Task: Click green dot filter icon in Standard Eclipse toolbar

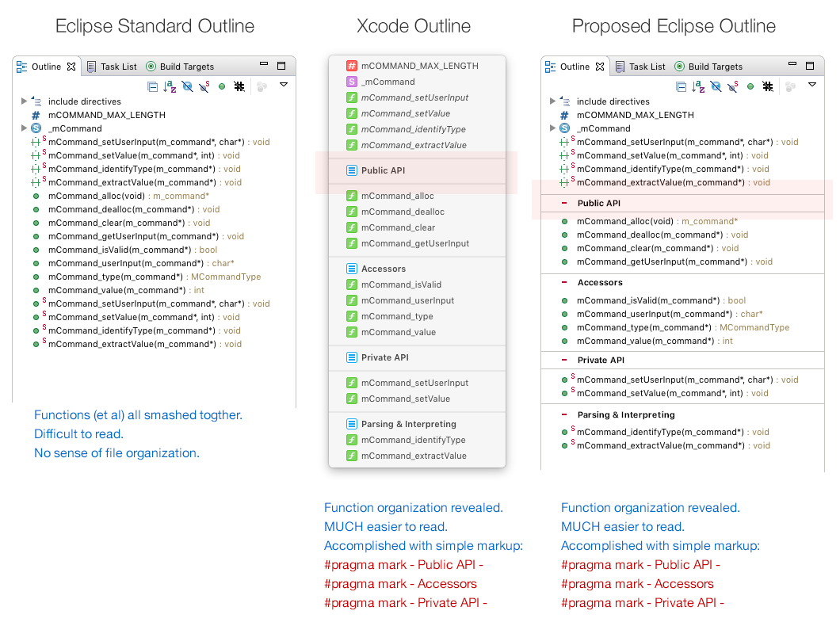Action: [222, 86]
